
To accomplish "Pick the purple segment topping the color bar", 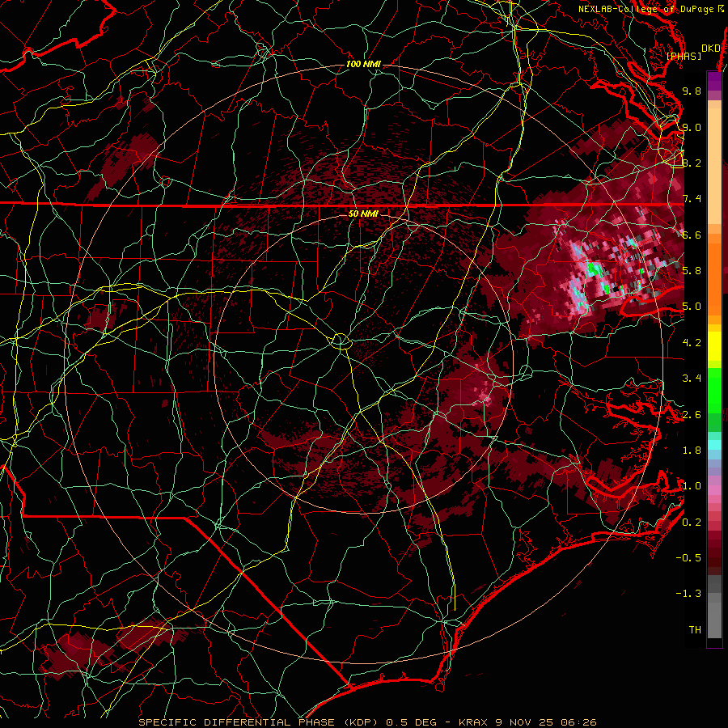I will (714, 81).
